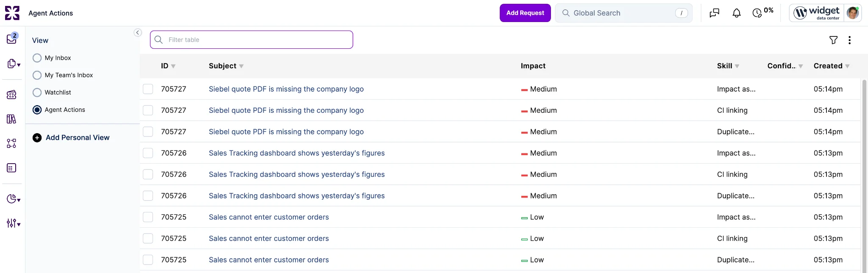The image size is (868, 273).
Task: Click the user avatar photo
Action: 852,13
